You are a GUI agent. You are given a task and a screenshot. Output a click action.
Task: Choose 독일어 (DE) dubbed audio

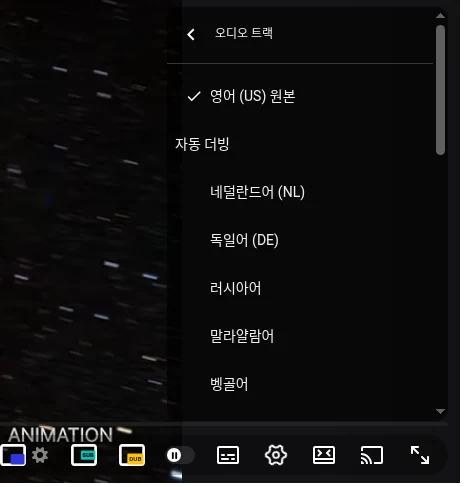(x=300, y=240)
